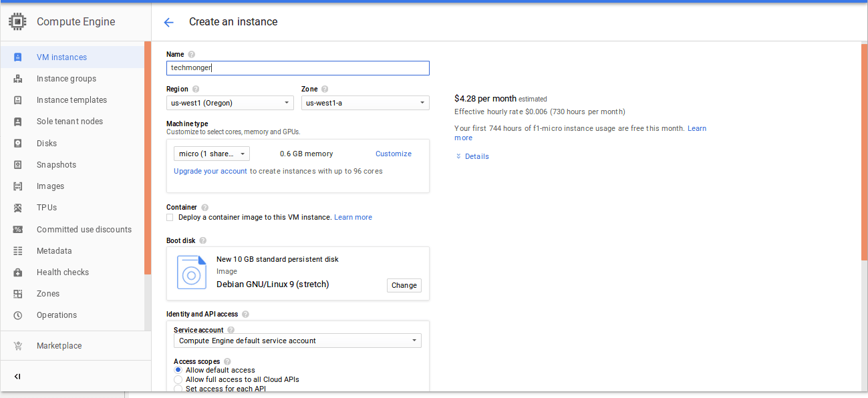Collapse the sidebar using the bottom arrow icon

click(x=17, y=377)
